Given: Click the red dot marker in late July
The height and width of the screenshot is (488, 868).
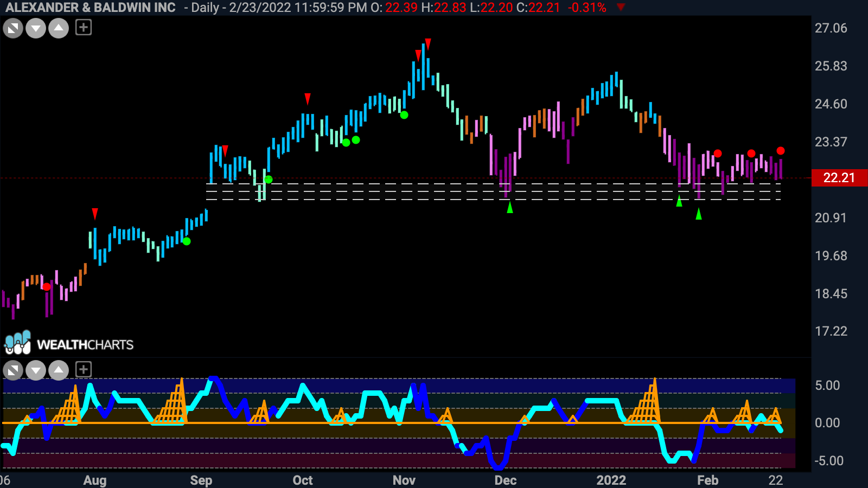Looking at the screenshot, I should click(x=47, y=287).
